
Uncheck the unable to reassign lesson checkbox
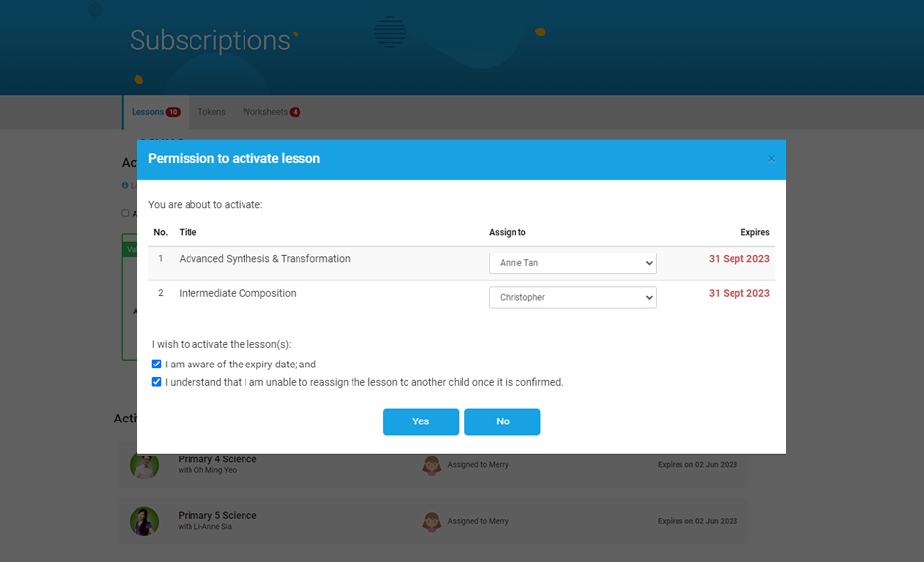pyautogui.click(x=156, y=382)
